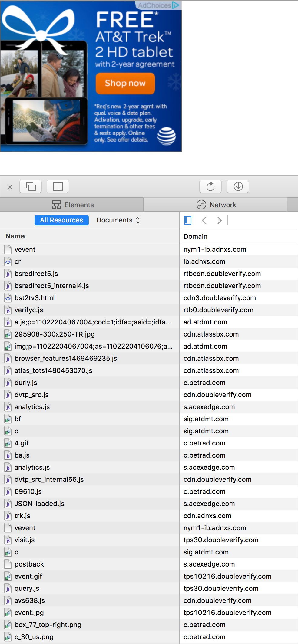Click the image icon beside c_30_us.png
This screenshot has height=644, width=298.
pos(8,637)
